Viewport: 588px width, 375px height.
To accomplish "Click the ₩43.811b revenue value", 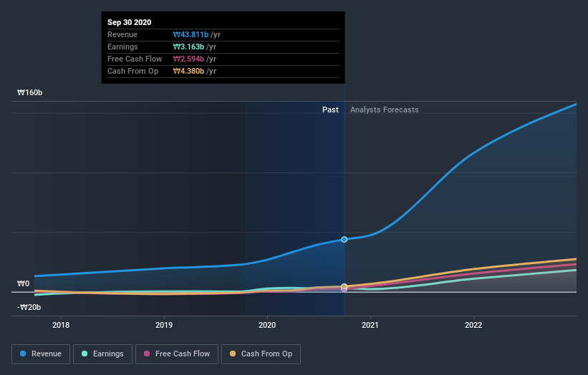I will (x=191, y=34).
